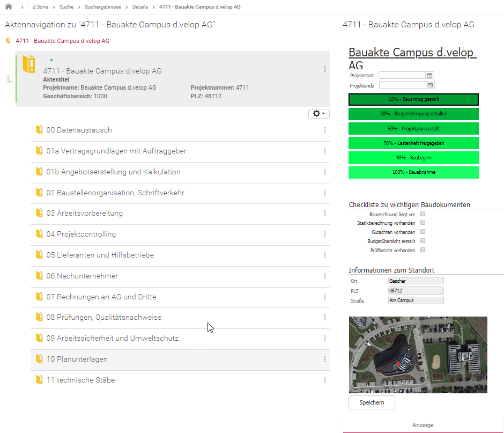Check Statikberechnung vorhanden checkbox
This screenshot has width=504, height=433.
[x=423, y=223]
